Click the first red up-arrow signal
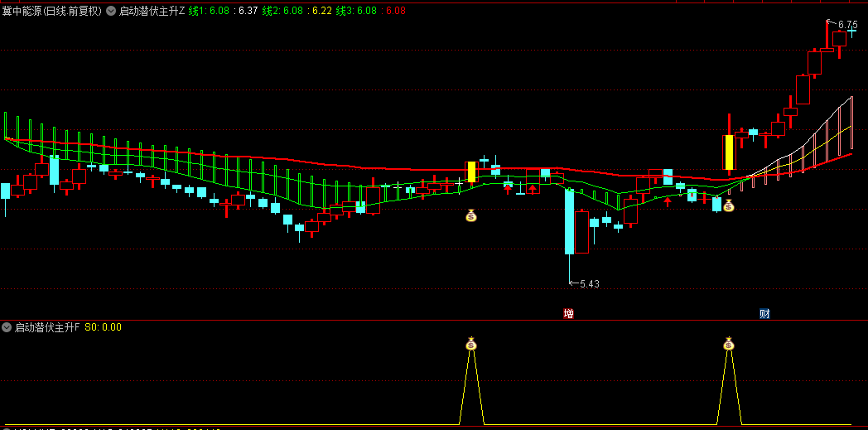Viewport: 868px width, 430px height. tap(508, 189)
